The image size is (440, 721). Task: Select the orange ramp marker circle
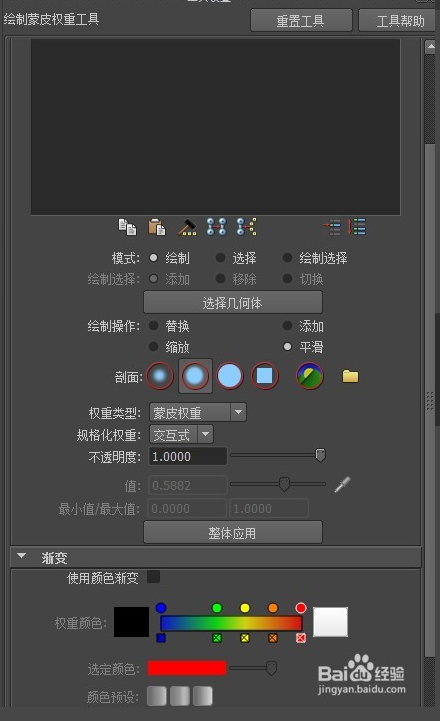tap(273, 608)
